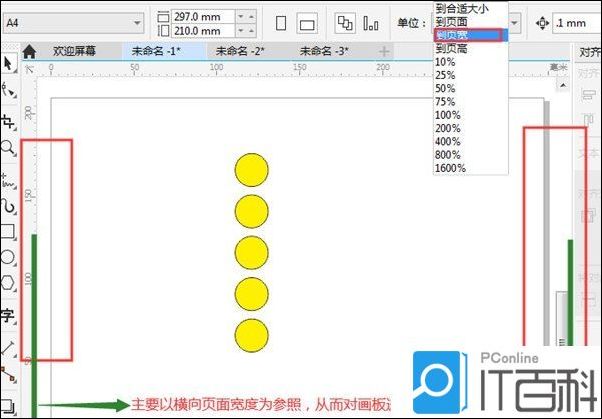Select the Dimension line tool
This screenshot has height=419, width=602.
tap(8, 348)
